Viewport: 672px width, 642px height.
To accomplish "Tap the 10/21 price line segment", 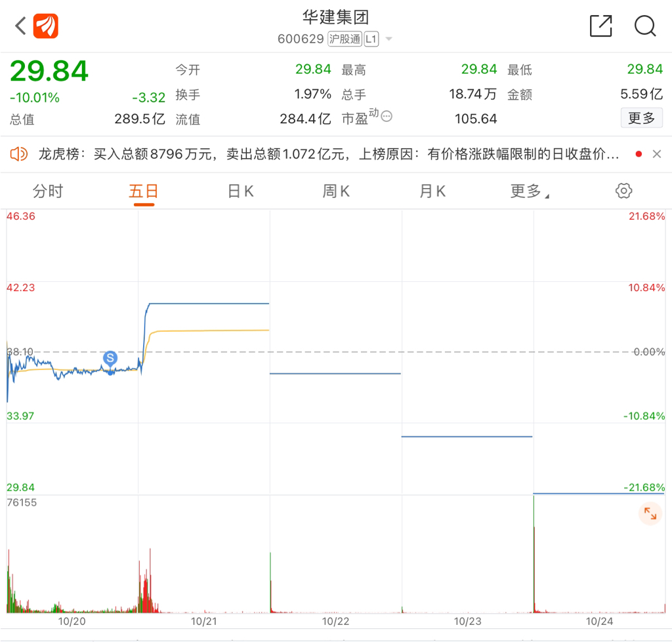I will tap(209, 304).
